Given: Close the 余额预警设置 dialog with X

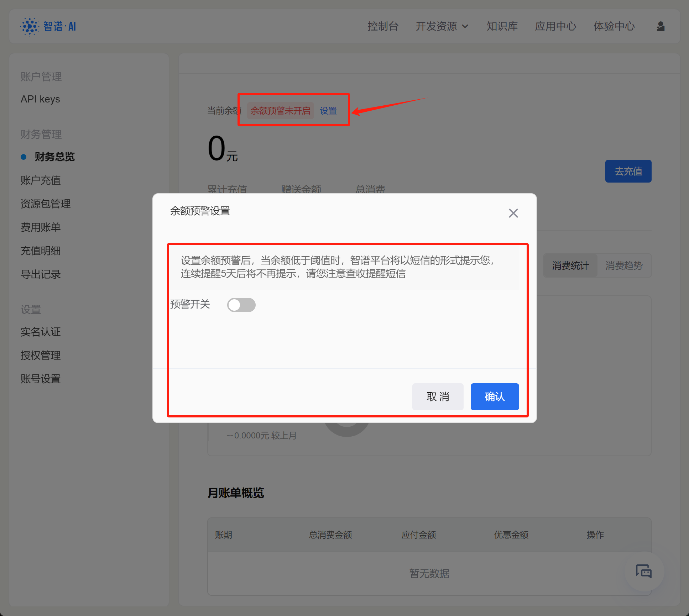Looking at the screenshot, I should pos(513,213).
